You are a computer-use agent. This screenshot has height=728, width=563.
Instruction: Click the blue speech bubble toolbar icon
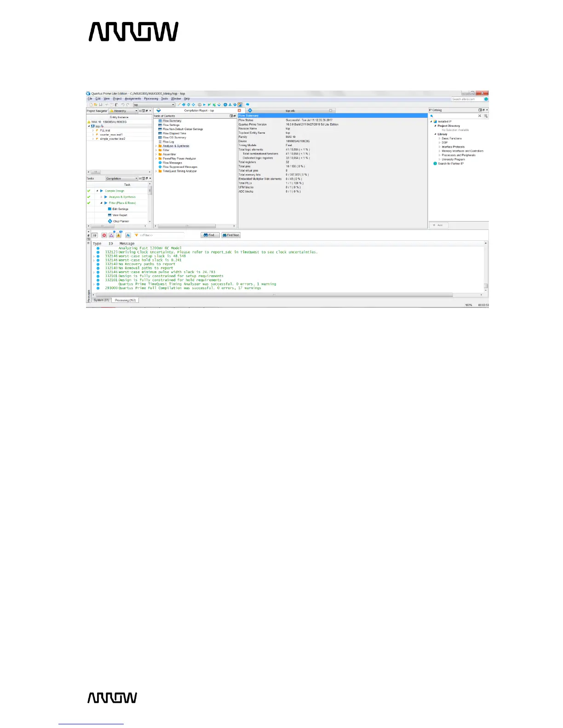247,105
